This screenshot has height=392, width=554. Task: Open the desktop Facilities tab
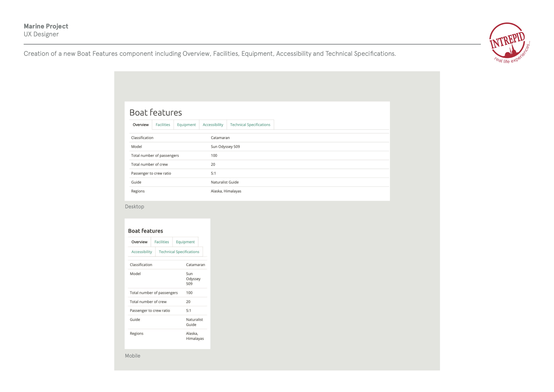tap(163, 125)
